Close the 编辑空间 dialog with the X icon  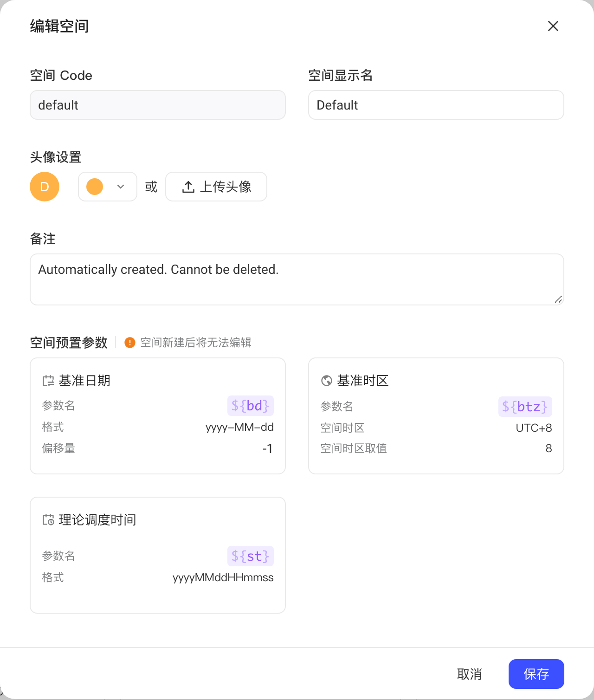pyautogui.click(x=553, y=26)
